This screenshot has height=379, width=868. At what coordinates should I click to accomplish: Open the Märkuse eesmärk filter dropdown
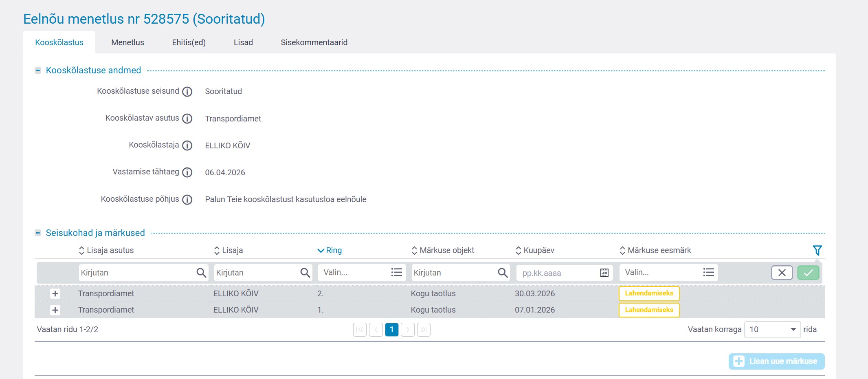click(668, 273)
